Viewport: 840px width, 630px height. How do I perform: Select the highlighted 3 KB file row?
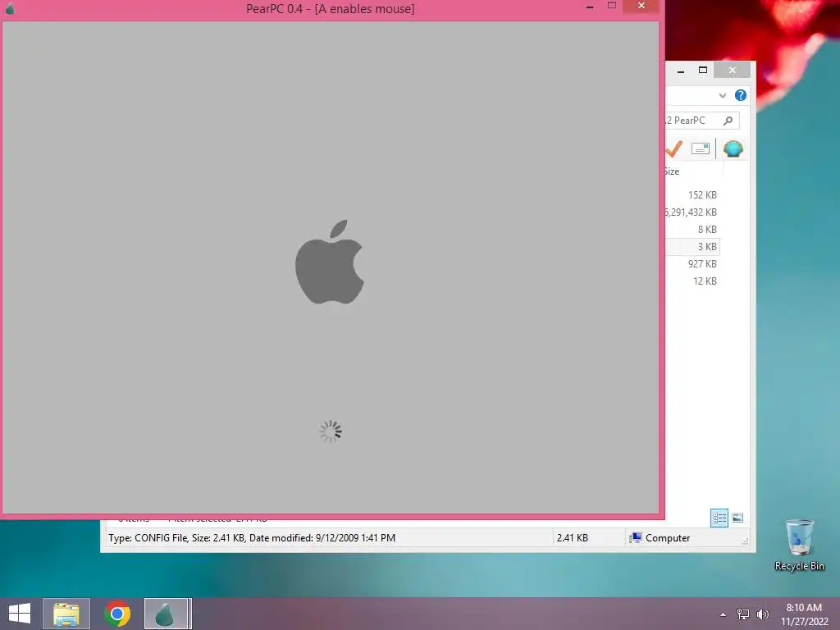click(692, 246)
